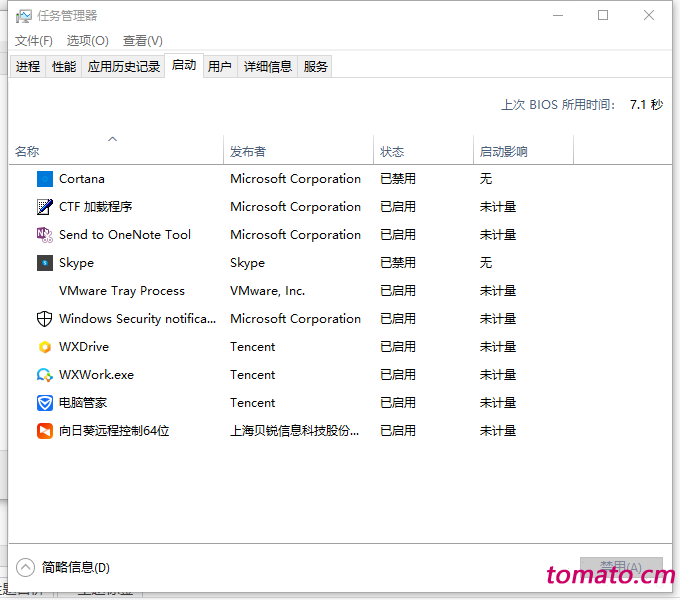This screenshot has width=680, height=600.
Task: Sort by the 状态 column header
Action: 423,150
